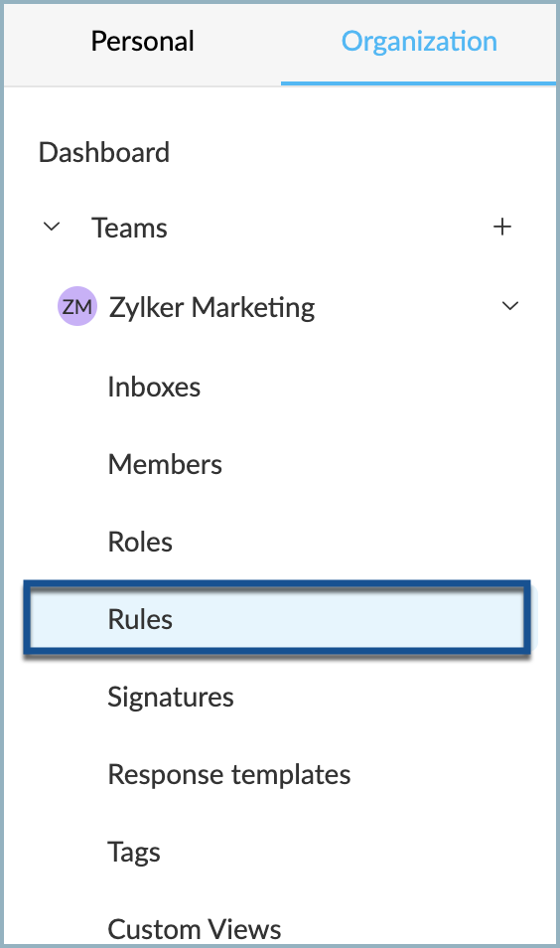This screenshot has height=948, width=560.
Task: Select the Teams heading
Action: tap(129, 228)
